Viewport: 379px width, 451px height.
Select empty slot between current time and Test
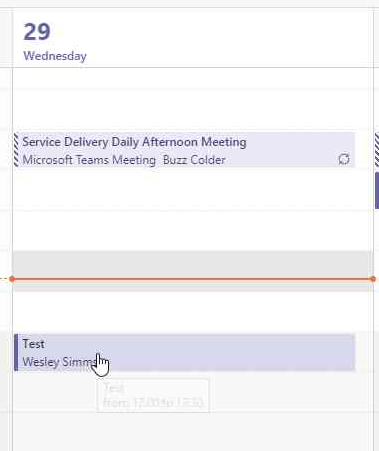point(192,312)
